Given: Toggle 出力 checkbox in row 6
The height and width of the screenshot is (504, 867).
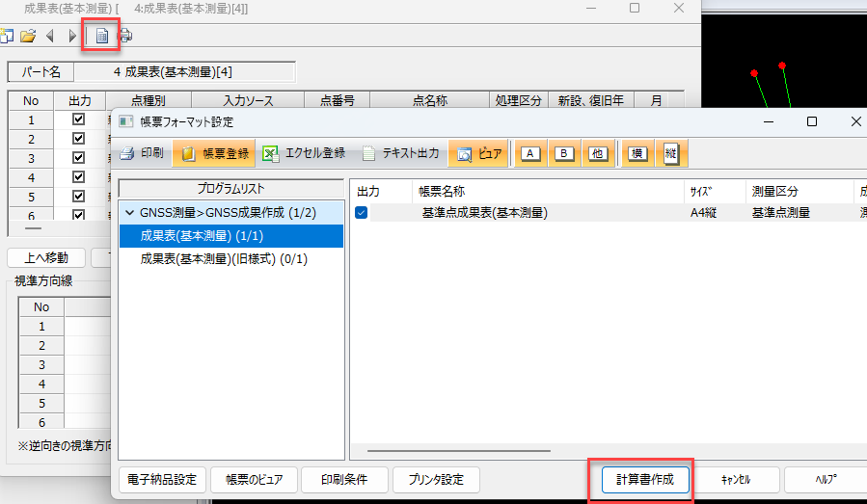Looking at the screenshot, I should pos(78,215).
